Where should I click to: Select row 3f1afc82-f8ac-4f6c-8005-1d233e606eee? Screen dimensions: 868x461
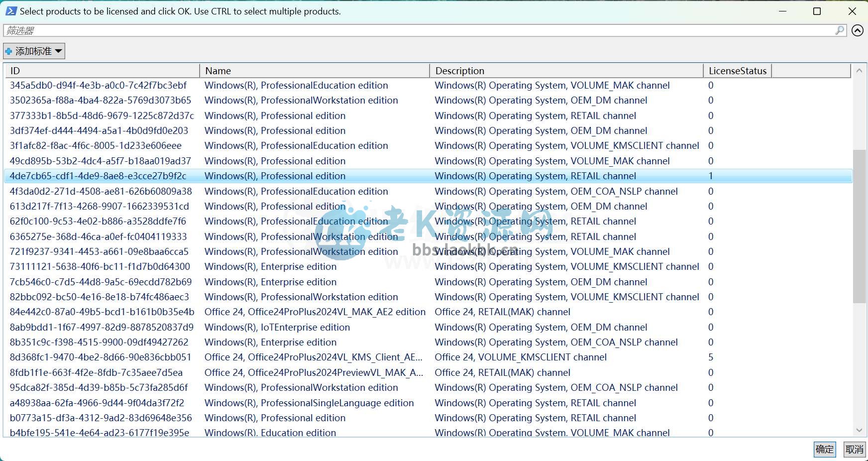[428, 145]
